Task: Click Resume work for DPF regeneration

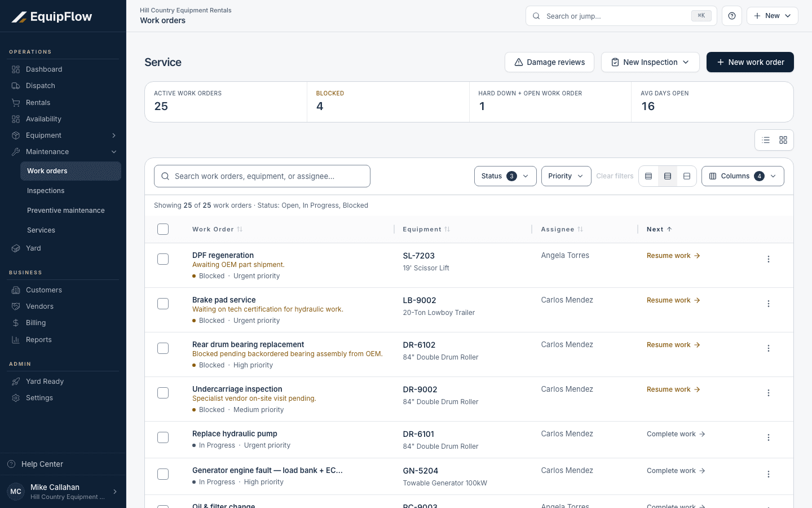Action: pos(673,256)
